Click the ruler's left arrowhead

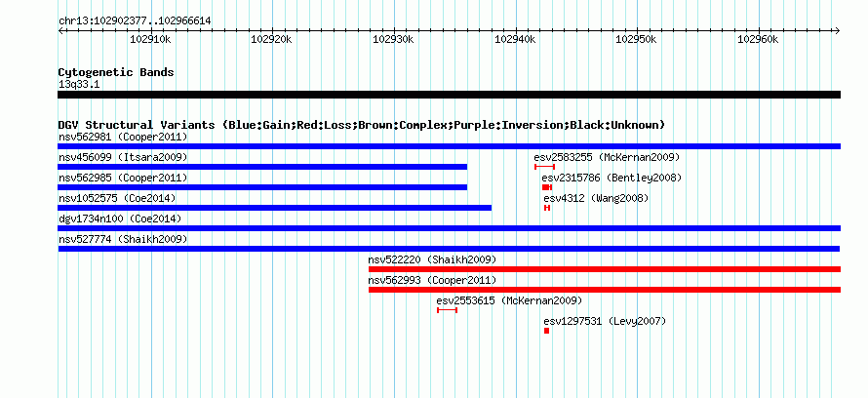(x=60, y=30)
